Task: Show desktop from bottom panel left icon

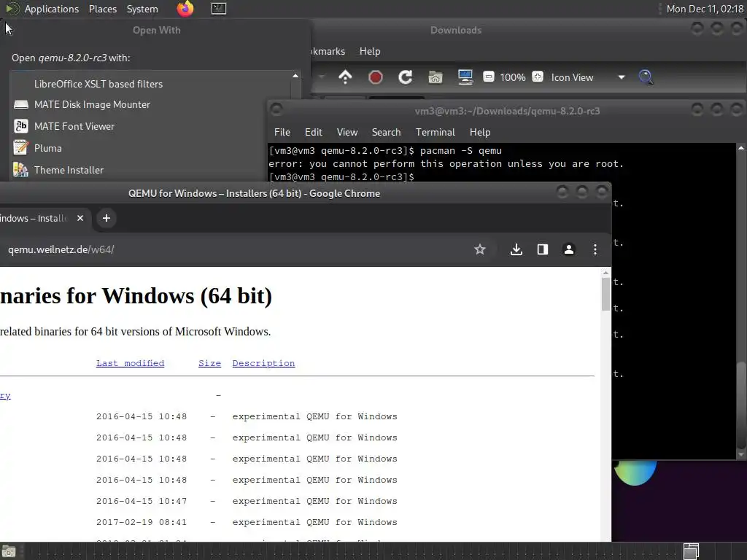Action: pos(9,551)
